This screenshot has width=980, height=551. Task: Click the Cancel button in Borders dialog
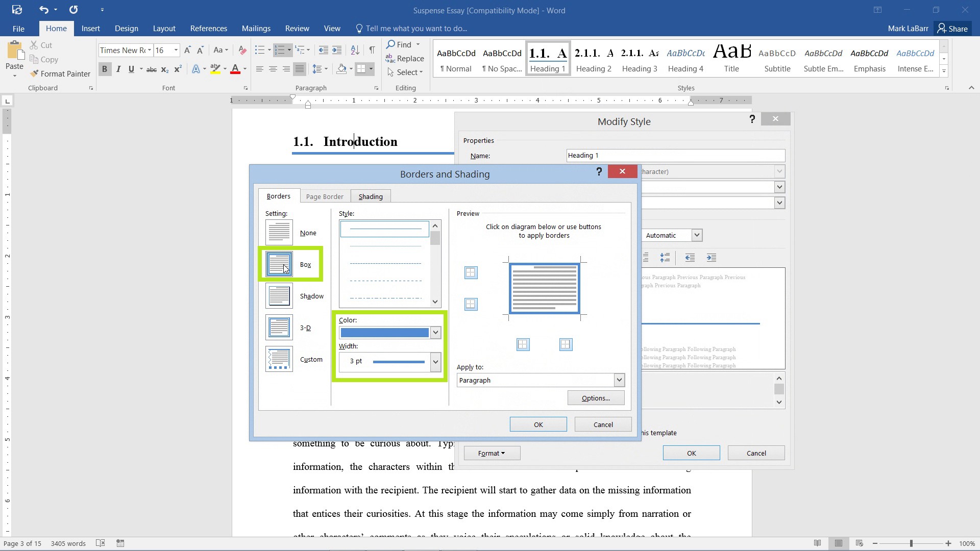click(x=603, y=424)
